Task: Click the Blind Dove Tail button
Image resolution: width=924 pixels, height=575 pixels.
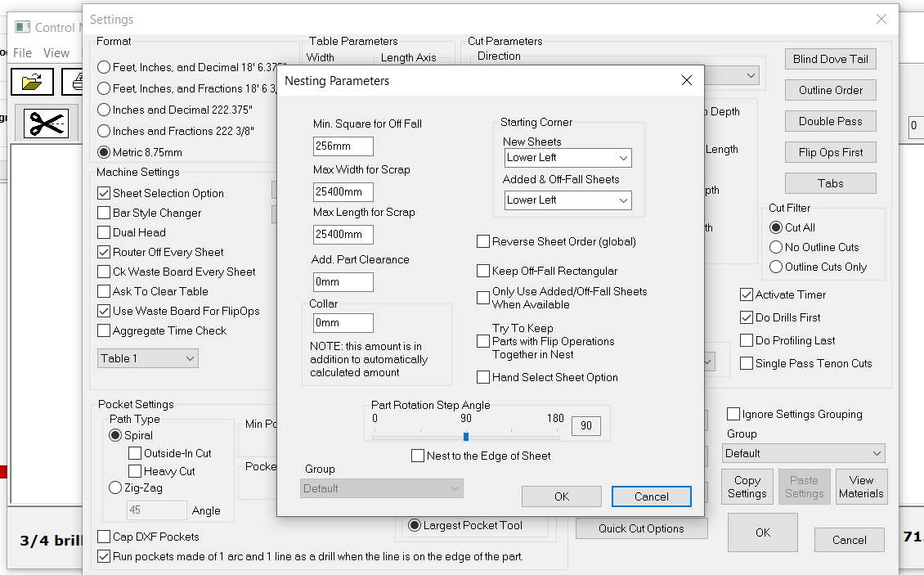Action: pyautogui.click(x=830, y=59)
